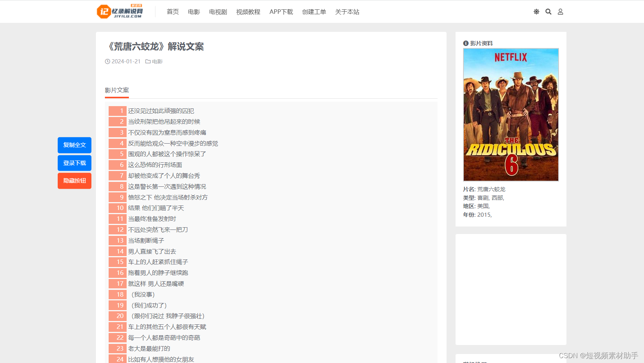Click line 6: 这么恐怖的行刑场面

pos(155,165)
